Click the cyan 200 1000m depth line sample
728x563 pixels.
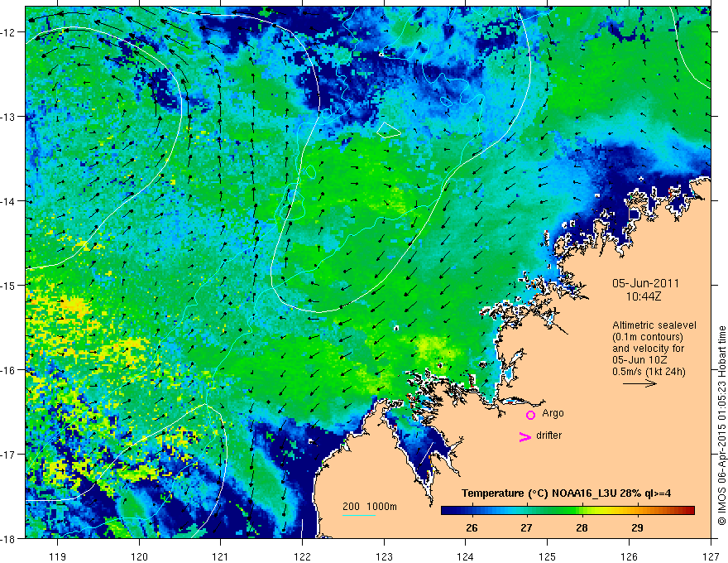(x=359, y=515)
